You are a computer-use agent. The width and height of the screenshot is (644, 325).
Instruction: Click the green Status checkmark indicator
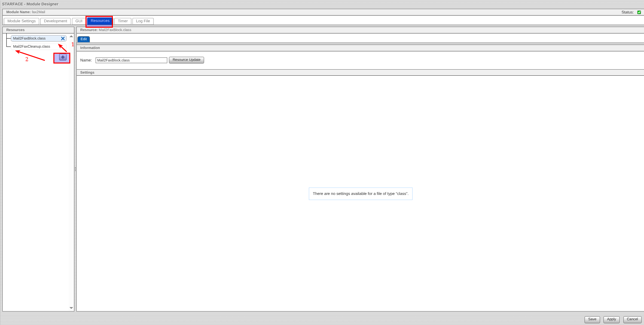click(639, 12)
